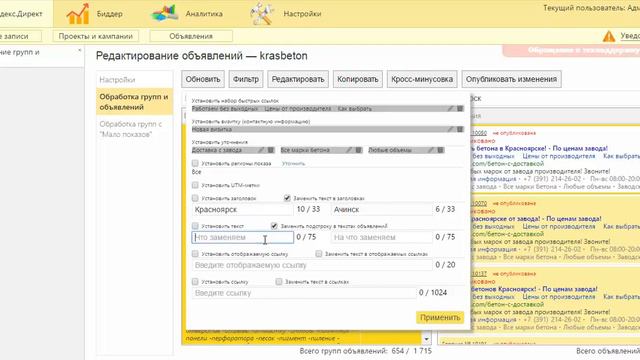Uncheck Заменить текст в заголовках

coord(287,198)
